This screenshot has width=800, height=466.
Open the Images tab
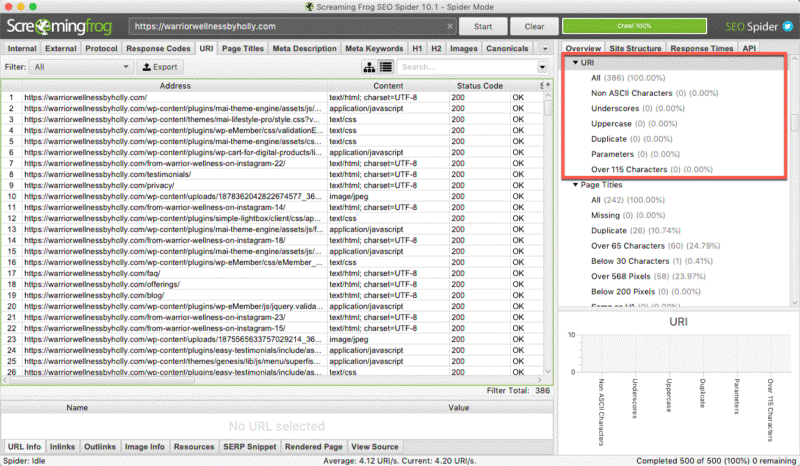[464, 48]
